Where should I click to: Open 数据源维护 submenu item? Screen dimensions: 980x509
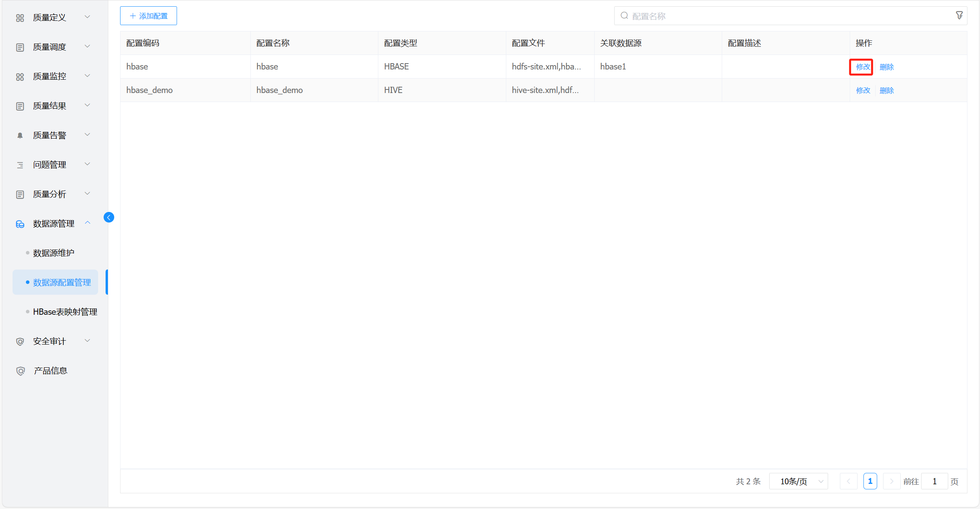54,253
